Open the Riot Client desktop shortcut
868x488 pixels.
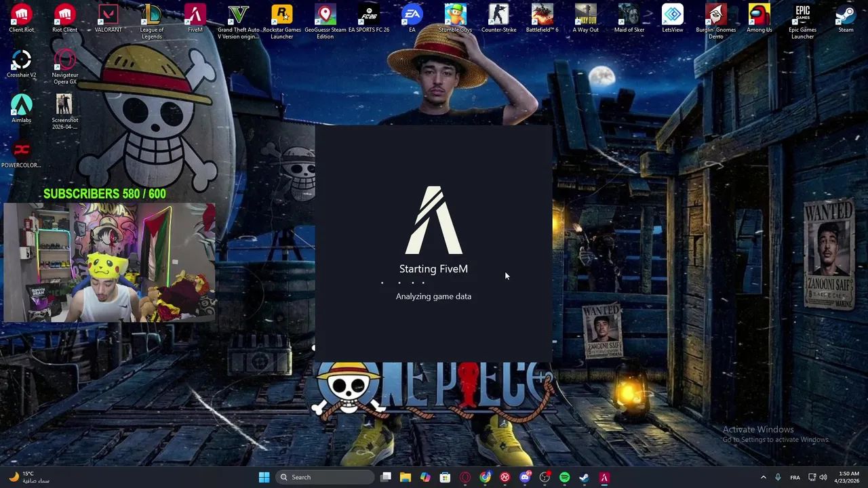pos(65,18)
